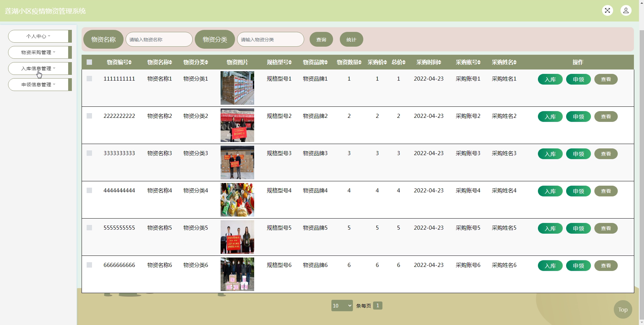This screenshot has height=325, width=644.
Task: Sort by 采购时间 column arrows
Action: tap(440, 62)
